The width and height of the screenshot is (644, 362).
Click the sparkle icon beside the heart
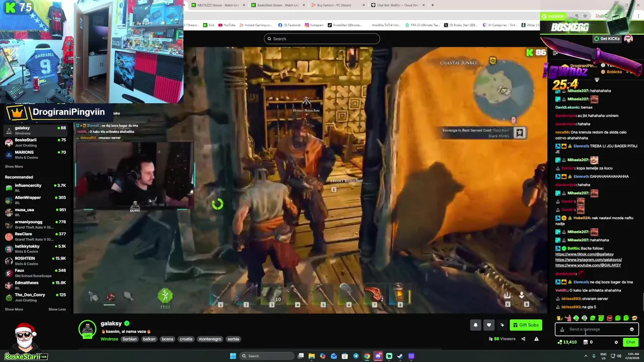pos(502,325)
